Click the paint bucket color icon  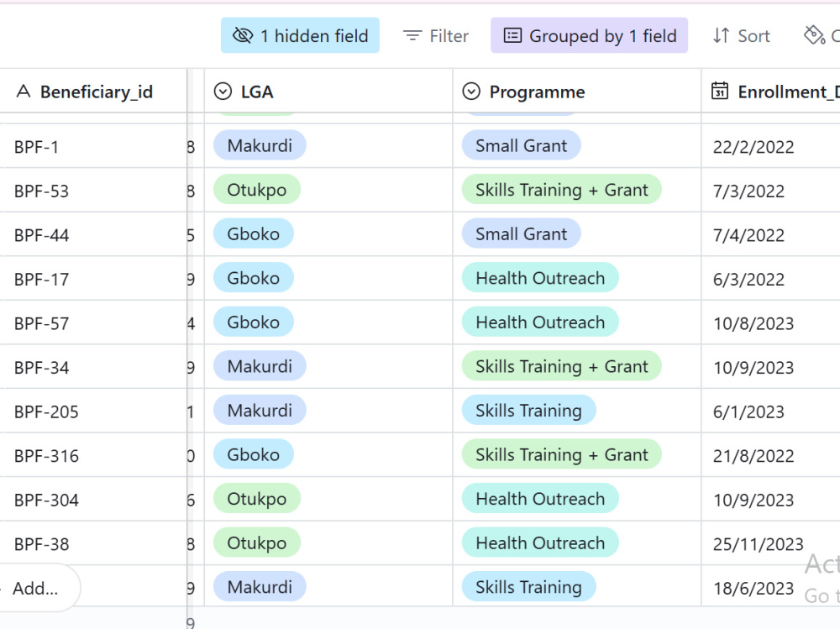[x=814, y=35]
